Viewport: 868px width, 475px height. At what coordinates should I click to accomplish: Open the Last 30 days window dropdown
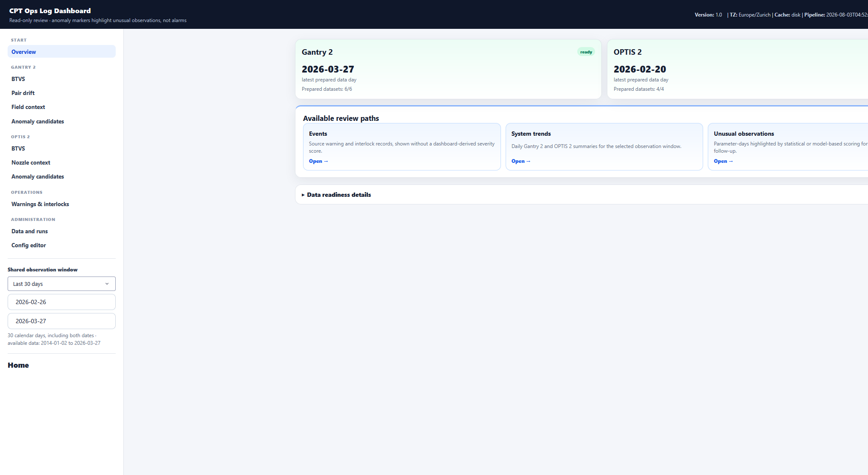pyautogui.click(x=61, y=284)
